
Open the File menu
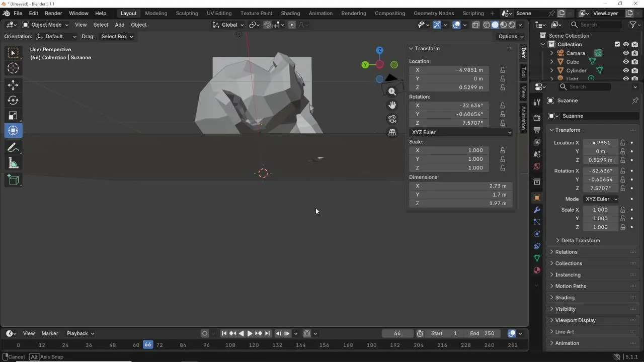18,13
